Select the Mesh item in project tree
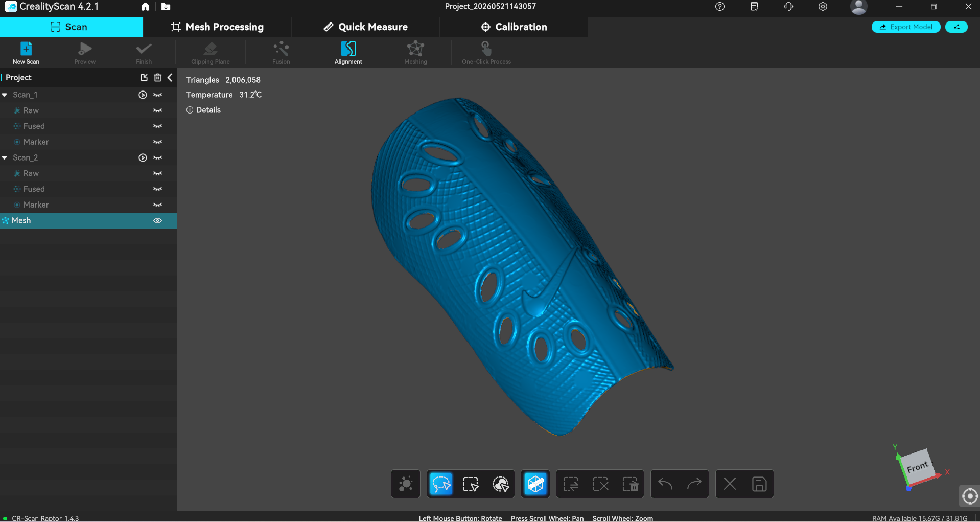Image resolution: width=980 pixels, height=522 pixels. pos(88,221)
